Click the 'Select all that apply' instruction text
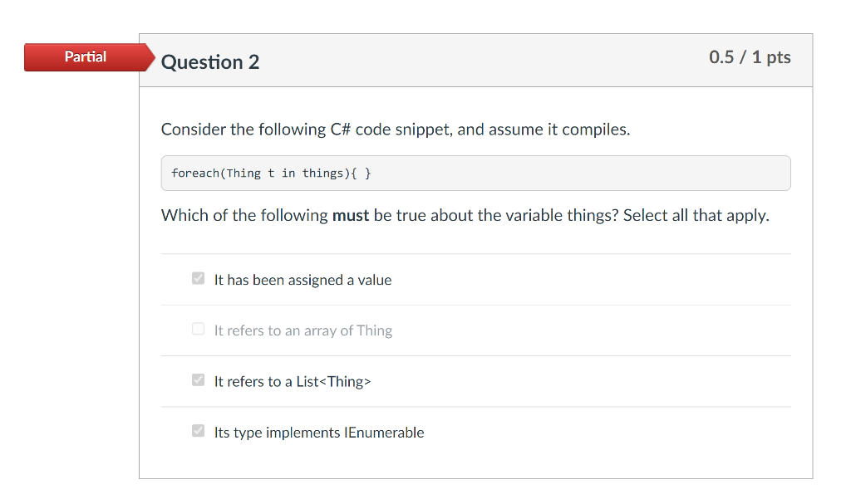Screen dimensions: 851x504 click(x=696, y=215)
